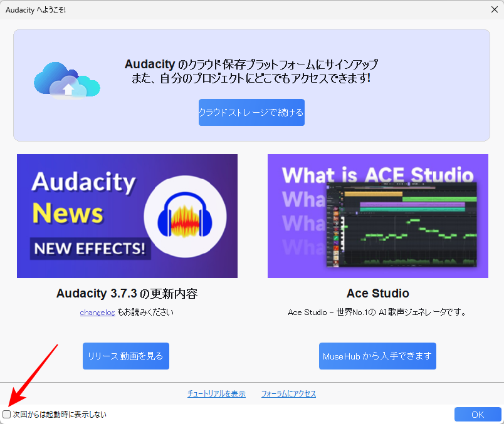
Task: Open the チュートリアルを表示 link
Action: tap(217, 393)
